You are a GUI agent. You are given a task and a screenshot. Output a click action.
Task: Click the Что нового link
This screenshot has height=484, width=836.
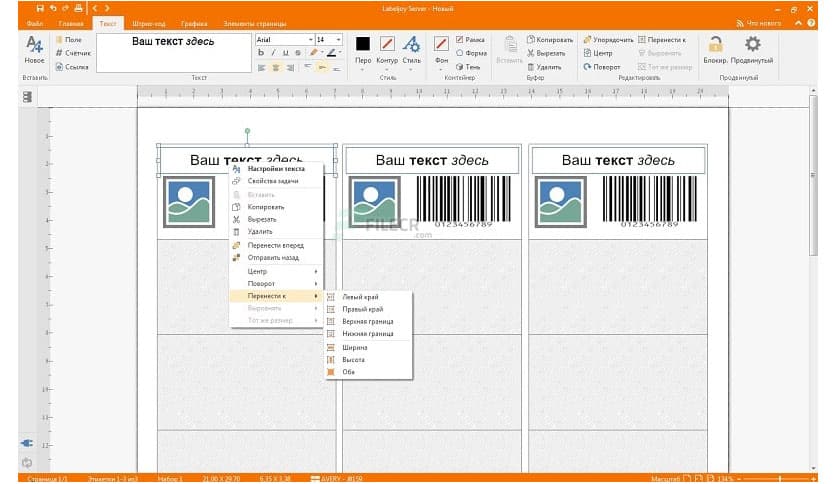pyautogui.click(x=759, y=22)
